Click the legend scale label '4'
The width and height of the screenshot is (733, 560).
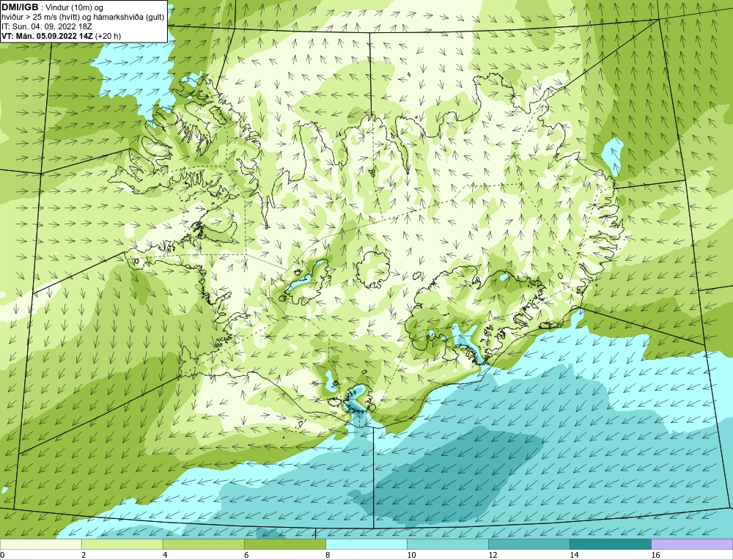[165, 556]
